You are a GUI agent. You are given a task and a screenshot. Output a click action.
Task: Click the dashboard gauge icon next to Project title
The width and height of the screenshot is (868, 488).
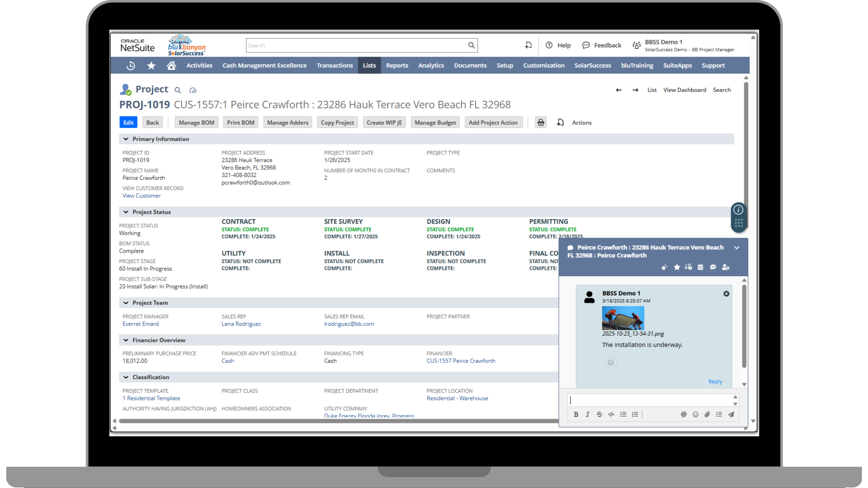tap(193, 90)
